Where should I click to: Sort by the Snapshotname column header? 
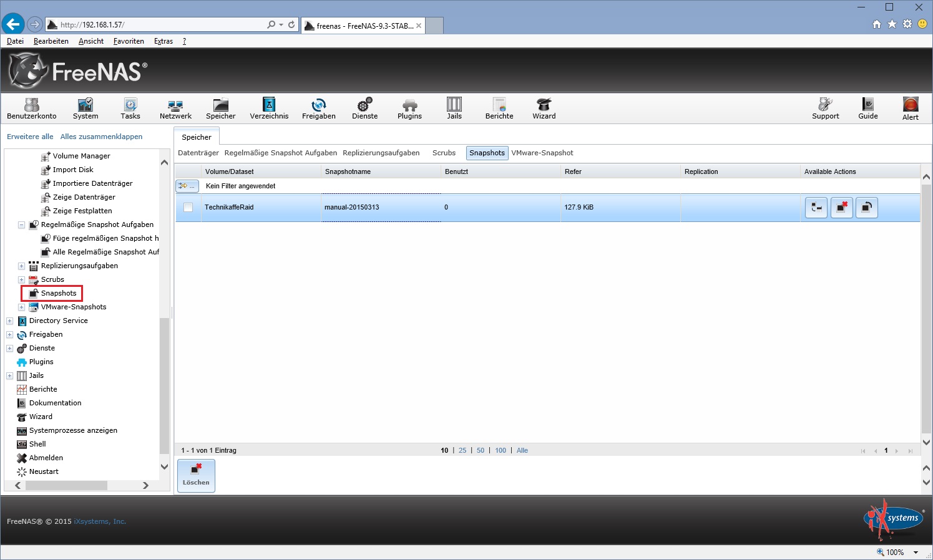pyautogui.click(x=380, y=171)
